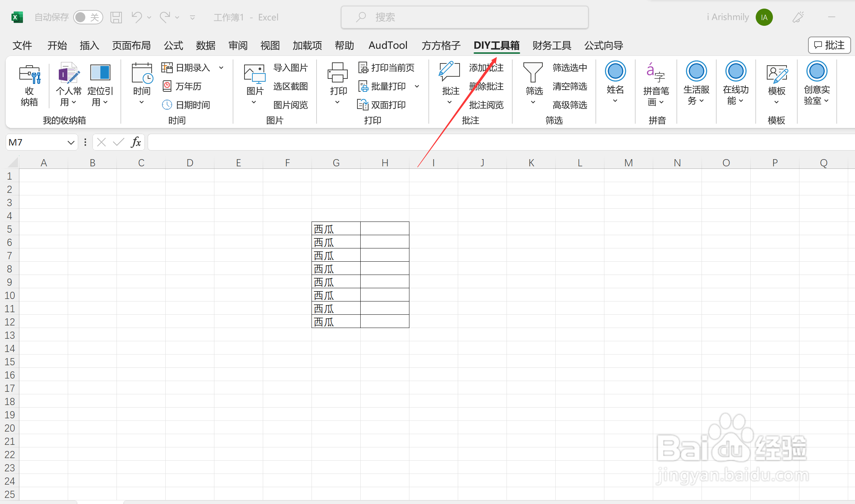This screenshot has height=504, width=855.
Task: Click the 姓名 name tool icon
Action: pyautogui.click(x=615, y=71)
